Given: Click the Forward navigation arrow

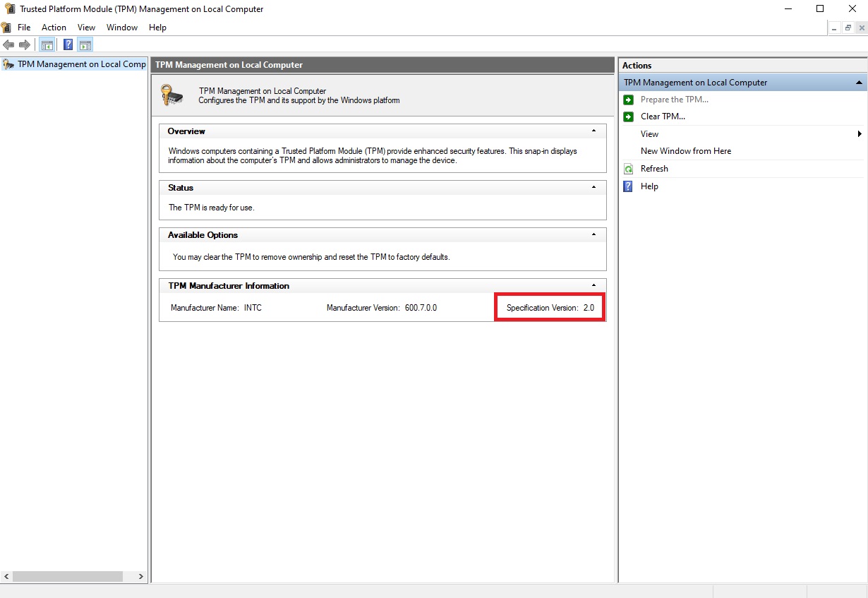Looking at the screenshot, I should point(25,44).
